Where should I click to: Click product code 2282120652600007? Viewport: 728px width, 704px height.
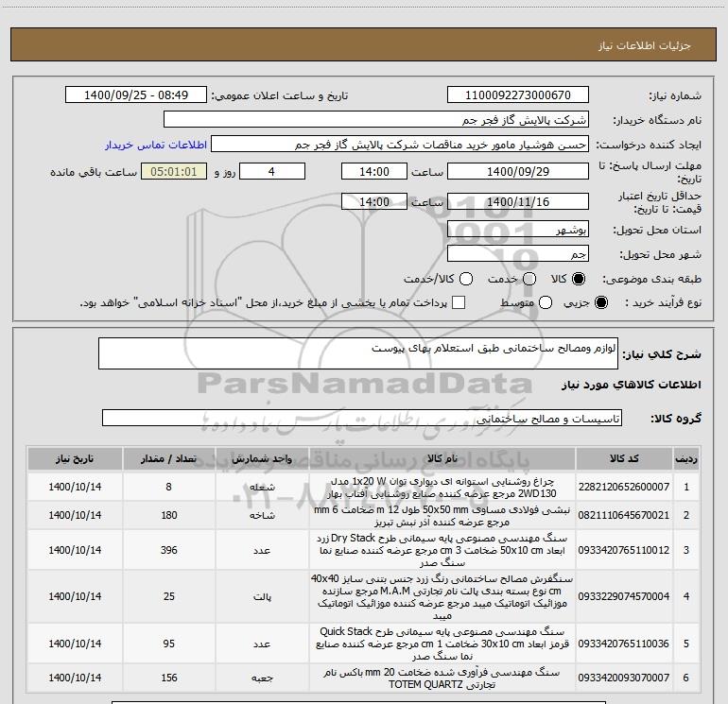coord(624,487)
